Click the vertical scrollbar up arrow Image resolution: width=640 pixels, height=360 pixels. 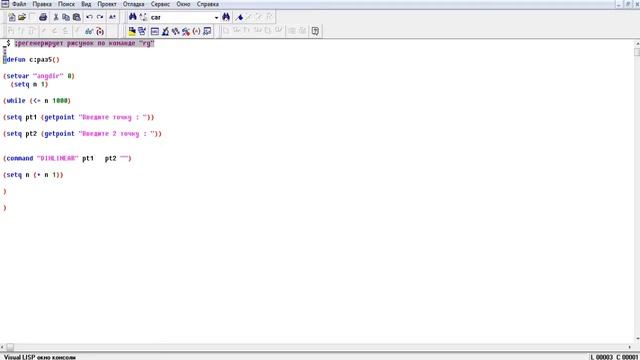pos(637,43)
